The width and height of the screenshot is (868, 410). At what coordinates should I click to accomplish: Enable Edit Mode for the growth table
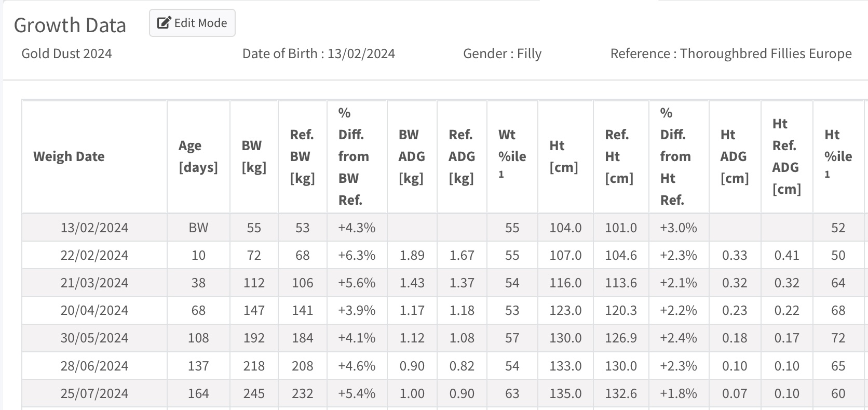192,22
